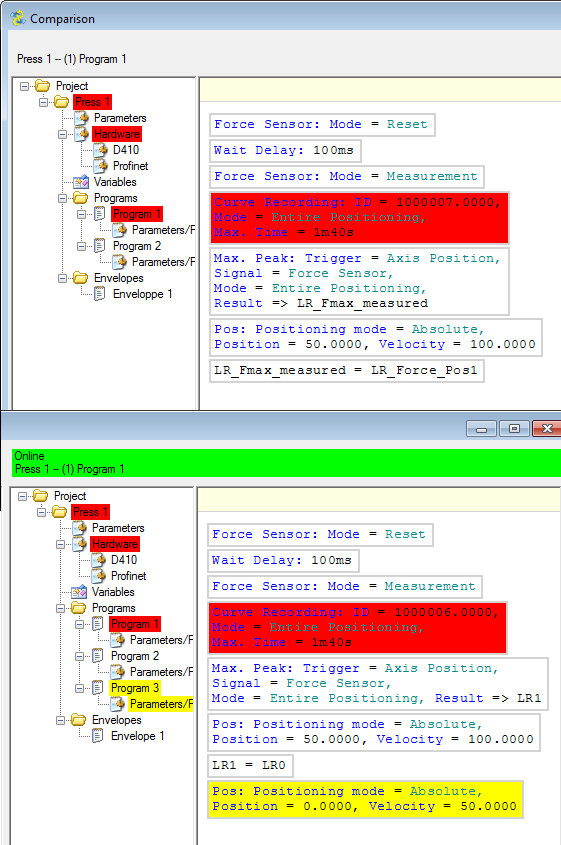The image size is (561, 845).
Task: Click yellow Pos Velocity 50.0000 block
Action: tap(365, 799)
